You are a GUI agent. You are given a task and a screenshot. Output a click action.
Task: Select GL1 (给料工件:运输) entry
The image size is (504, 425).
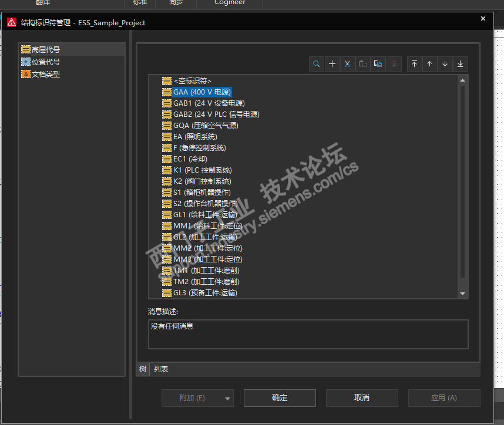click(x=205, y=215)
